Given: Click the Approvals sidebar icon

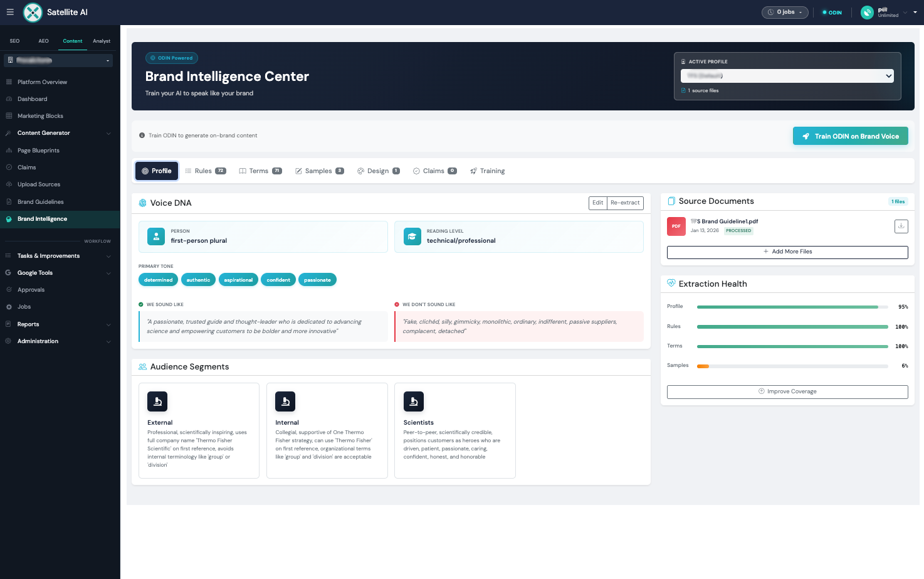Looking at the screenshot, I should pyautogui.click(x=9, y=290).
